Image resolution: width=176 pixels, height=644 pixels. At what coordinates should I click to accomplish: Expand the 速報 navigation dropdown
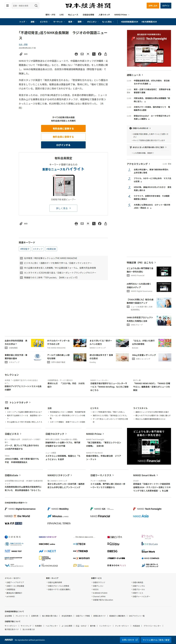[x=33, y=22]
